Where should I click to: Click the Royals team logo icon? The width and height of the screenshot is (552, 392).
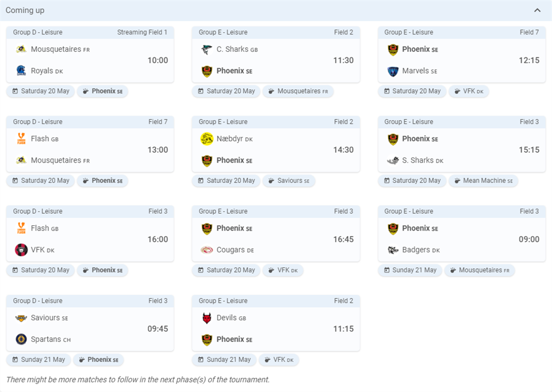coord(21,71)
